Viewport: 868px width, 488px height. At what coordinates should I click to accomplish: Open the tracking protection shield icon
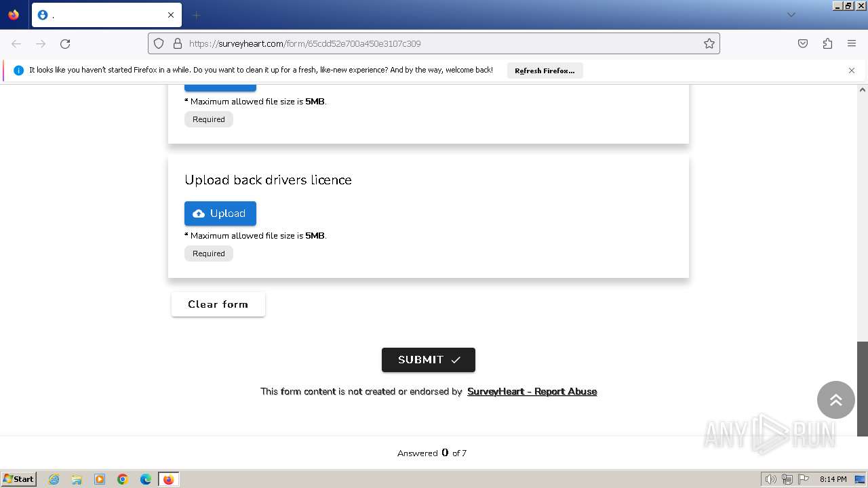click(159, 43)
